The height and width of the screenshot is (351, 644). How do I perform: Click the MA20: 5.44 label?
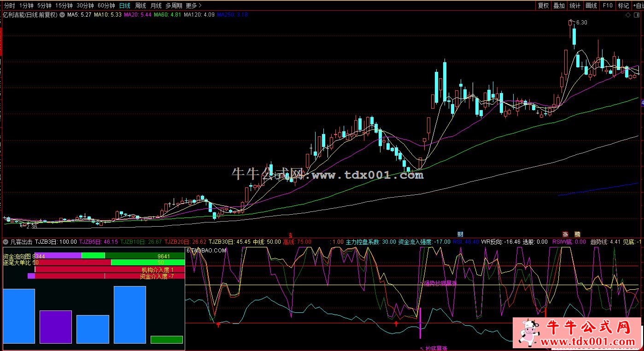(x=138, y=15)
